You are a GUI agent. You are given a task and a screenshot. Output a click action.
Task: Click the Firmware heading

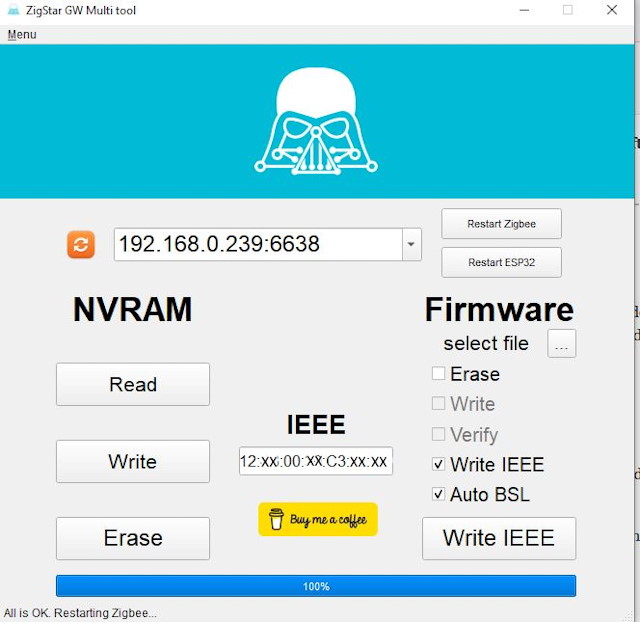(x=499, y=309)
